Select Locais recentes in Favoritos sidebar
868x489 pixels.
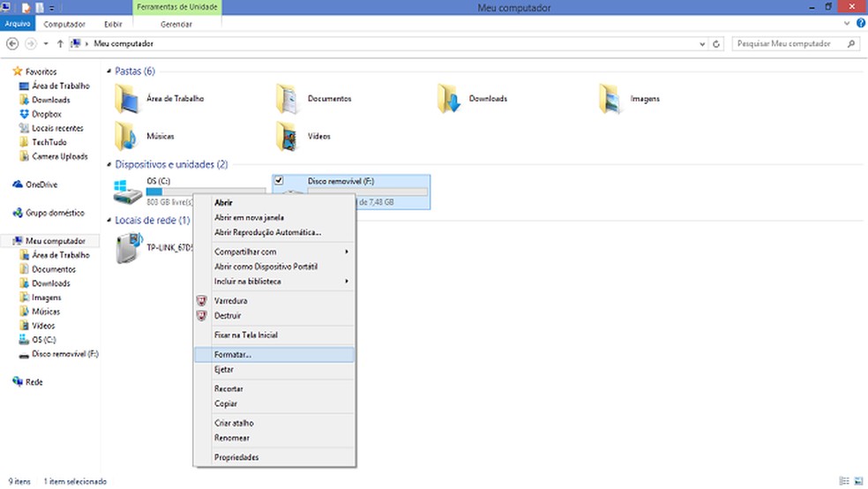point(51,129)
